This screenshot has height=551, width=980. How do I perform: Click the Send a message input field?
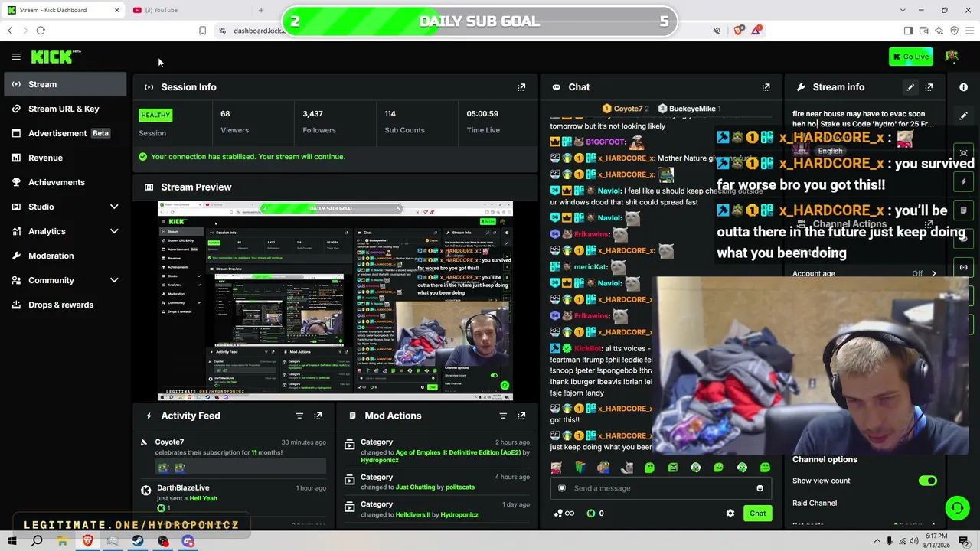pos(660,488)
